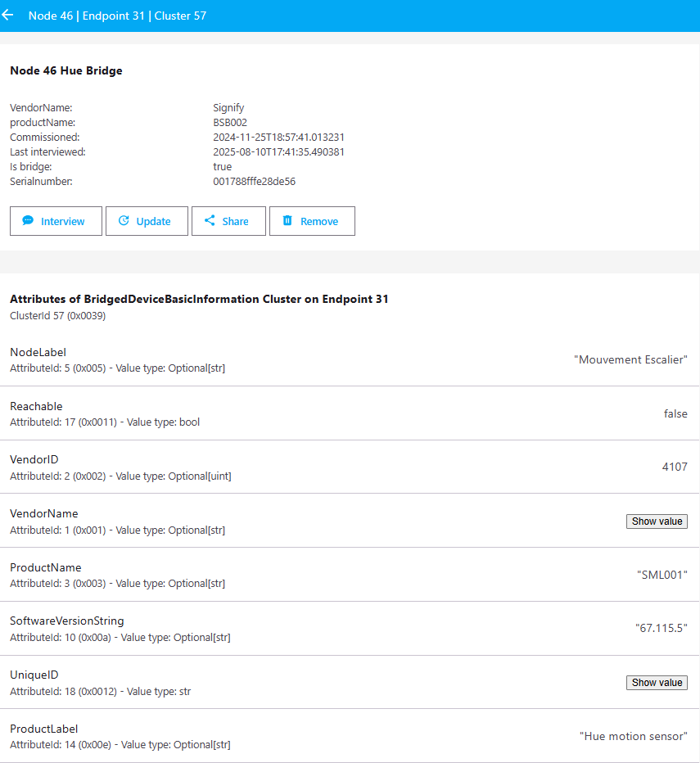Click the Signify vendor name value

(228, 108)
